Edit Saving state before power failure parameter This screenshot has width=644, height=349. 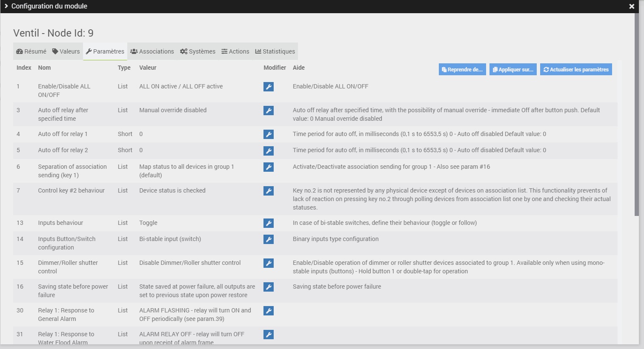click(268, 287)
